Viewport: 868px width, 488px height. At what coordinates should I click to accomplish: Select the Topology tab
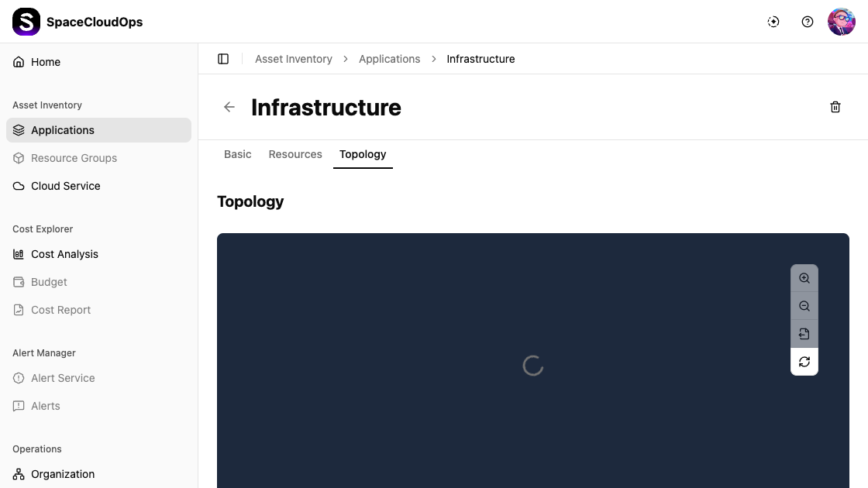363,154
